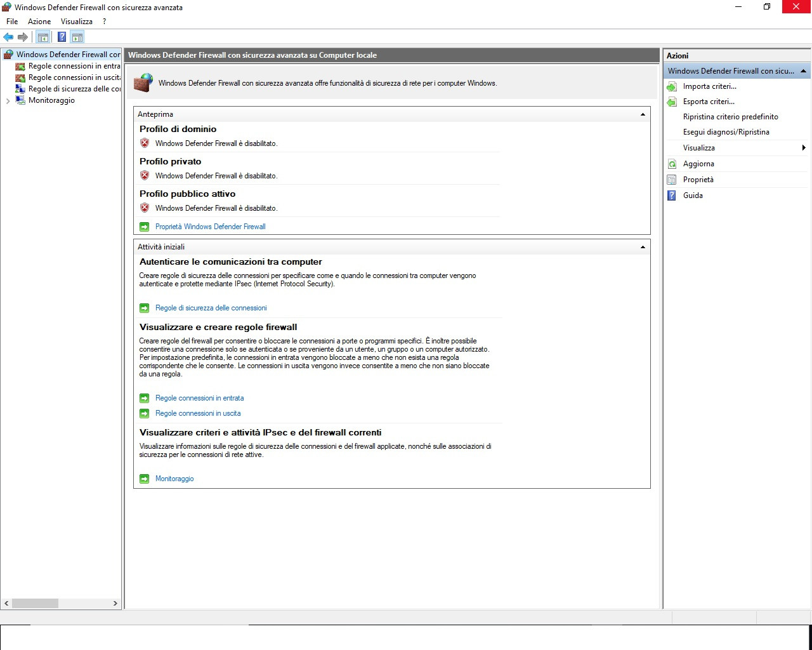Click the blue Help toolbar icon
Viewport: 812px width, 650px height.
62,37
